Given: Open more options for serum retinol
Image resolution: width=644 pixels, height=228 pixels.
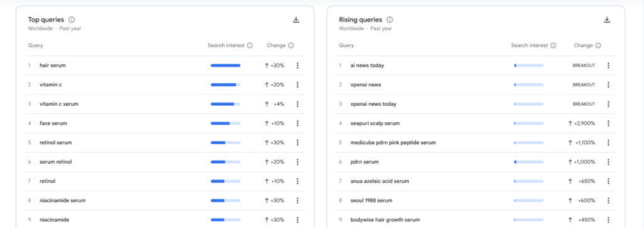Looking at the screenshot, I should coord(297,162).
